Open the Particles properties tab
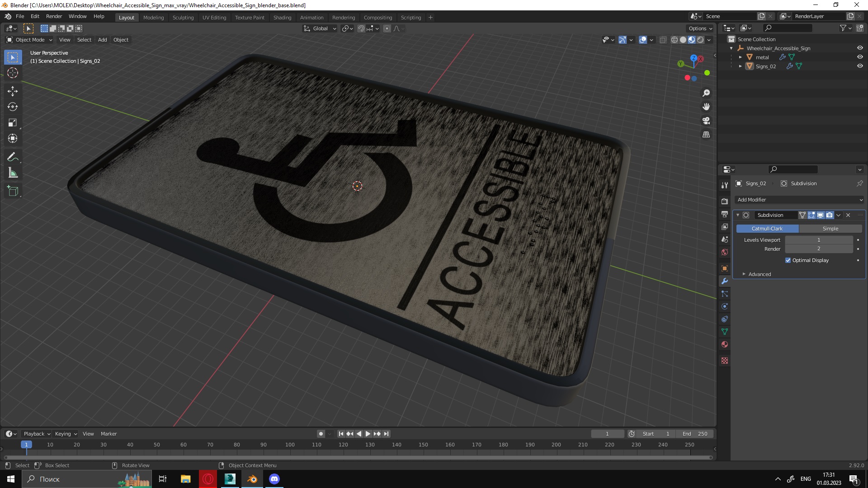868x488 pixels. coord(725,294)
